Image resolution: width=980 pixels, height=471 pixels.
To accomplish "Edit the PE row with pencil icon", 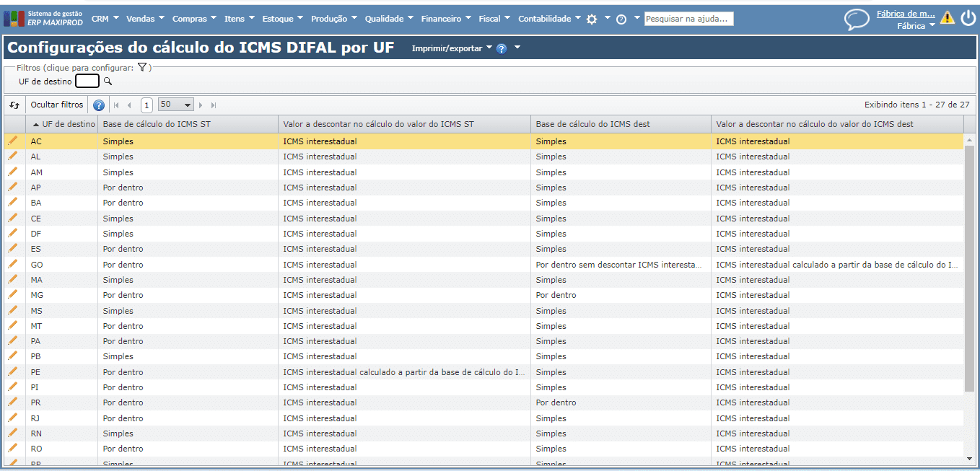I will (x=12, y=371).
